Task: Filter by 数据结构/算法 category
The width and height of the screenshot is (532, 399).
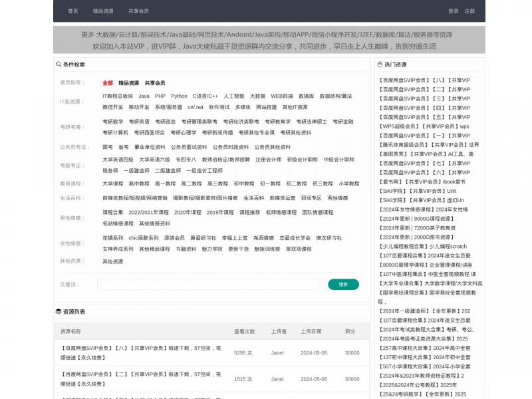Action: (336, 96)
